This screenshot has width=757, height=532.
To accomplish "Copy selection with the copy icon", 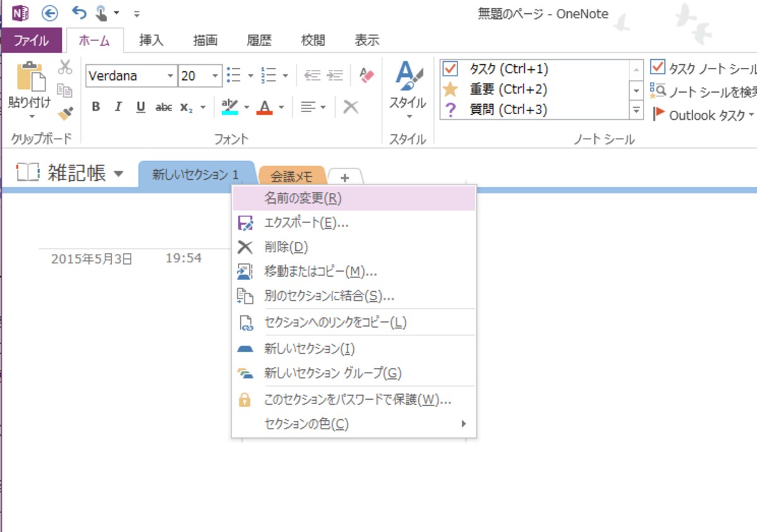I will (x=65, y=90).
